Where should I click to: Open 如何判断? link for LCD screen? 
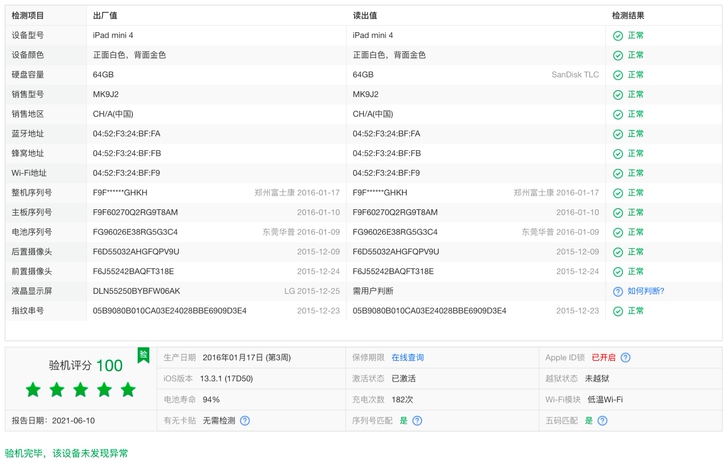tap(646, 291)
